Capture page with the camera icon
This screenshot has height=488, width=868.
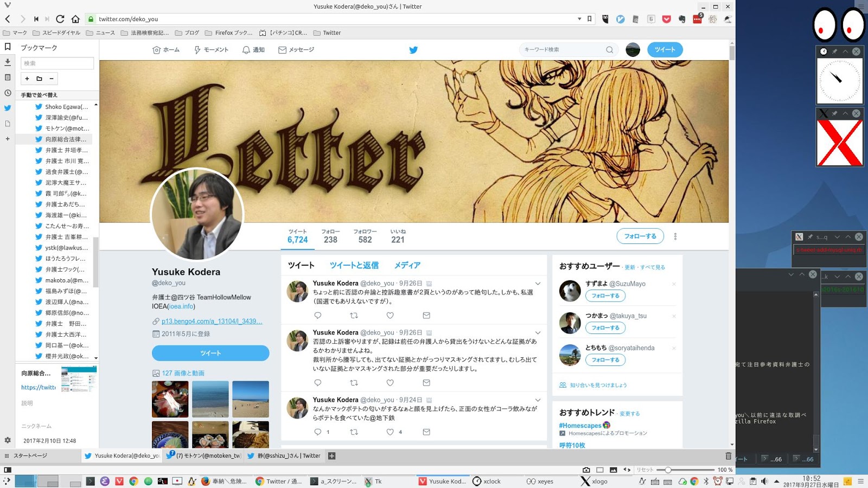coord(586,470)
